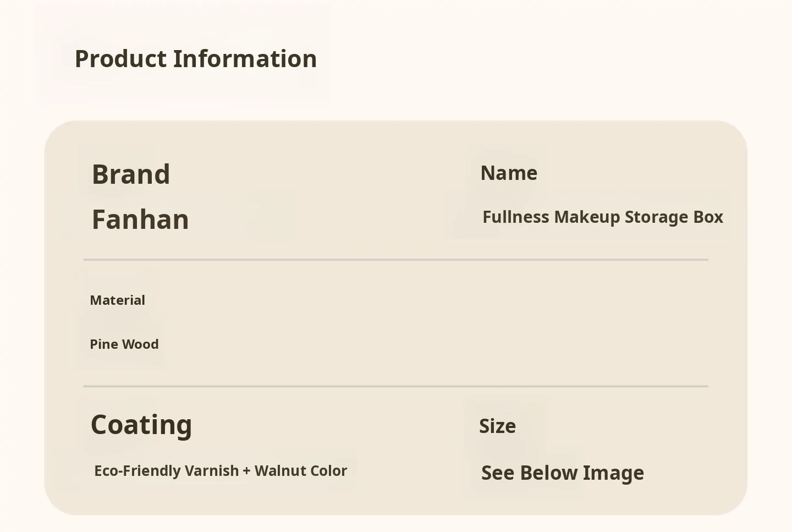Click the word "Wood" in the material value
This screenshot has height=532, width=792.
(140, 344)
